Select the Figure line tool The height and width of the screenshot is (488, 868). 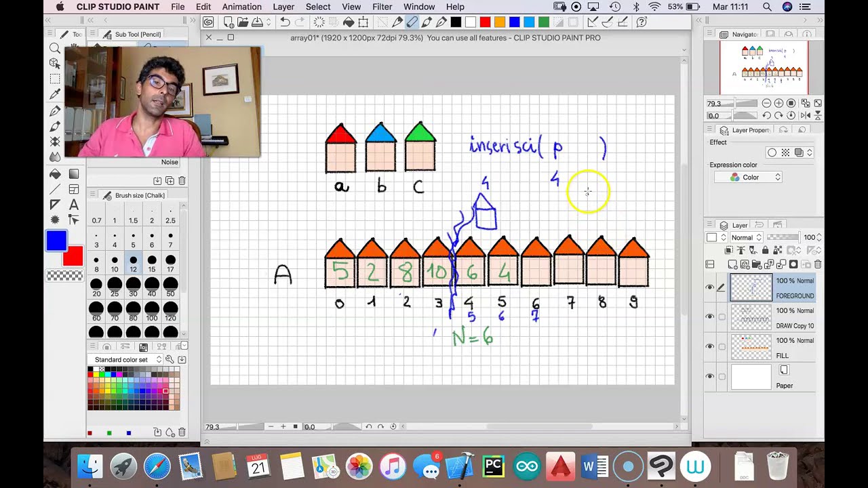point(55,190)
